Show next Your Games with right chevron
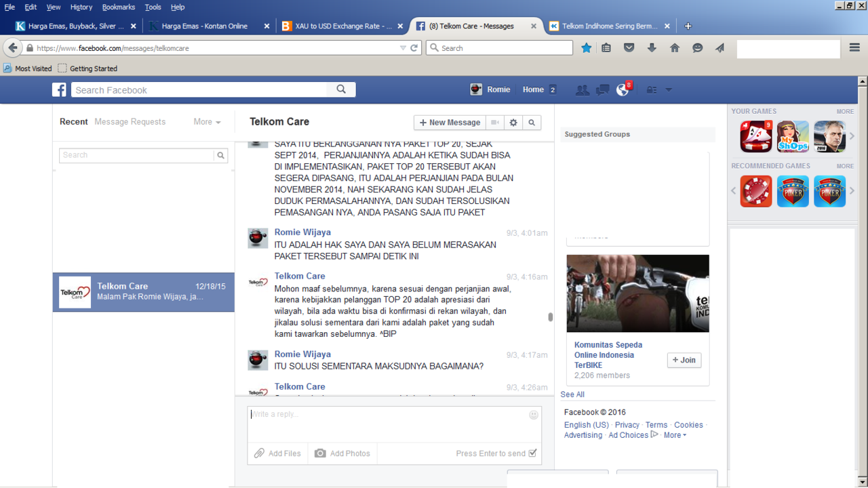This screenshot has height=488, width=868. (852, 136)
